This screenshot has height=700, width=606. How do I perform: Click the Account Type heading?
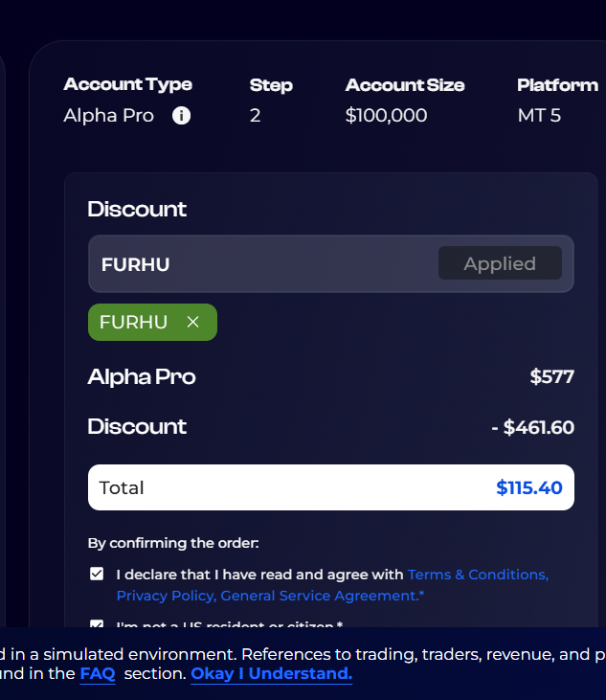(128, 84)
